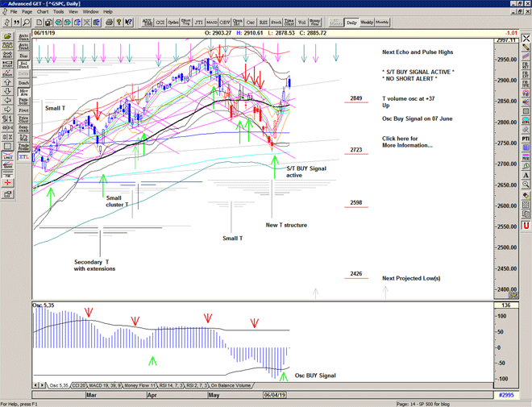Viewport: 532px width, 407px height.
Task: Open the Chart menu
Action: [x=43, y=12]
